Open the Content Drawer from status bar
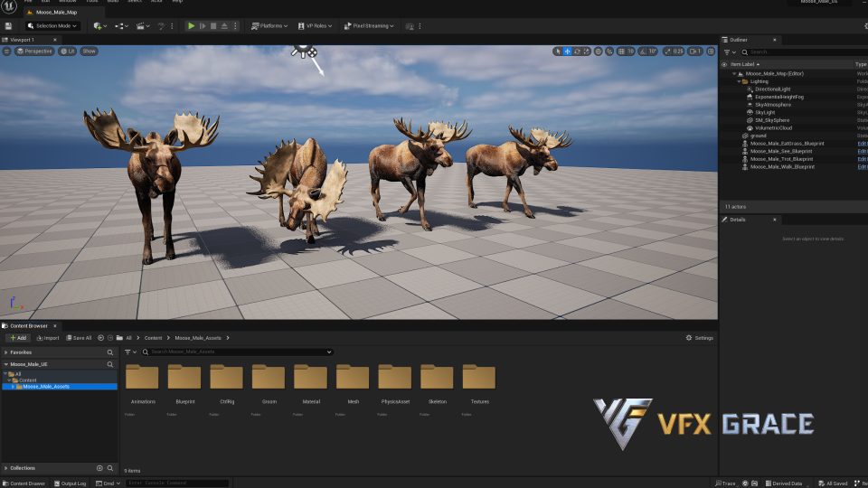This screenshot has width=868, height=488. coord(24,483)
